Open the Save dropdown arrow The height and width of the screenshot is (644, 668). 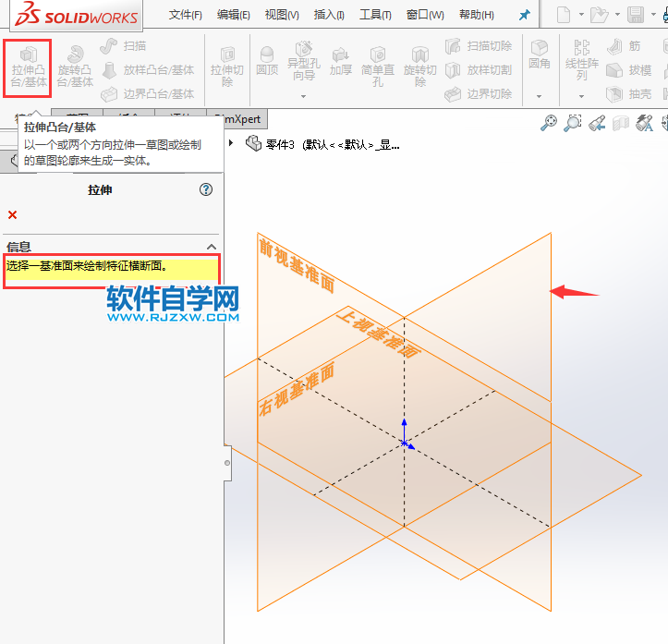click(653, 15)
